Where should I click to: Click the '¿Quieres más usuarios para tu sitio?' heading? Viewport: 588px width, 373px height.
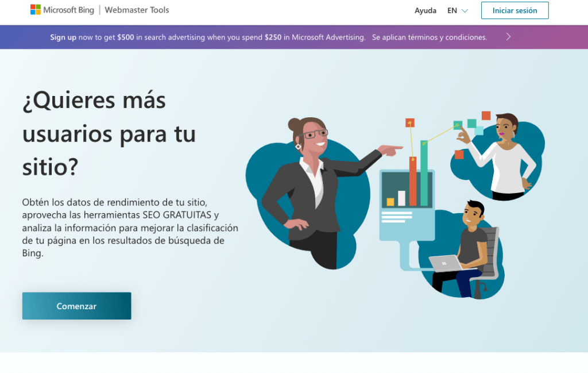click(x=109, y=133)
